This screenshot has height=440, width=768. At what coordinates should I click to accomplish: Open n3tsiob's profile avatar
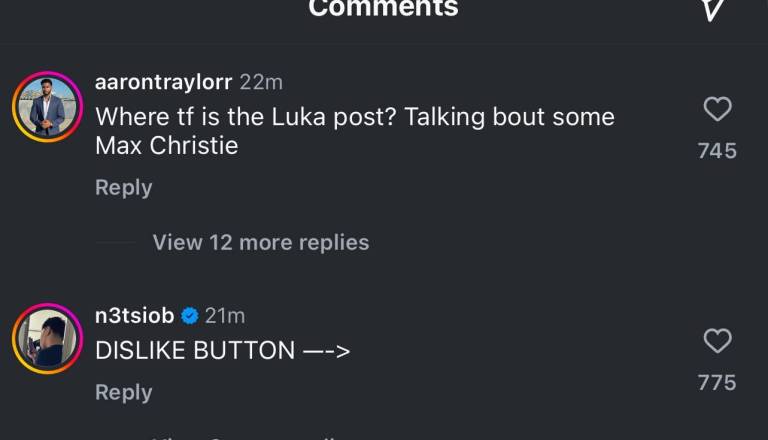(x=47, y=338)
